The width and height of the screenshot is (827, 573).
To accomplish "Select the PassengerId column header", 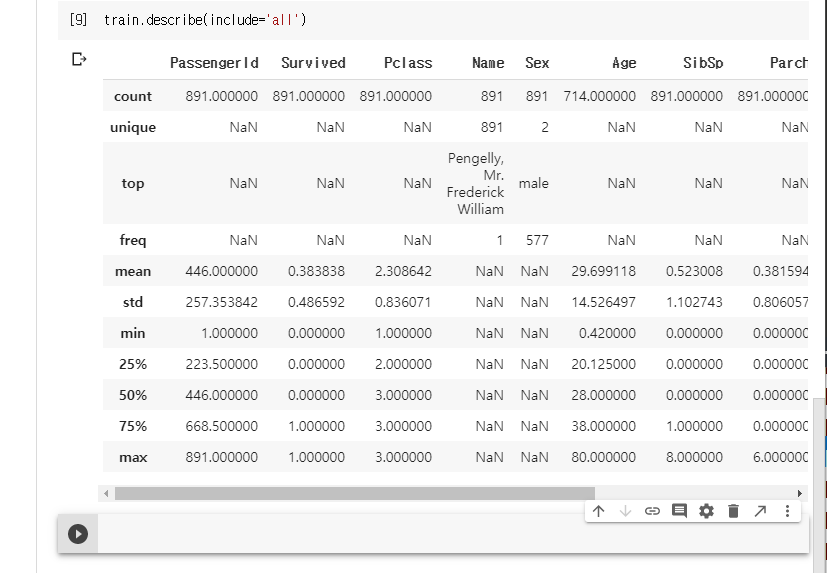I will tap(214, 62).
